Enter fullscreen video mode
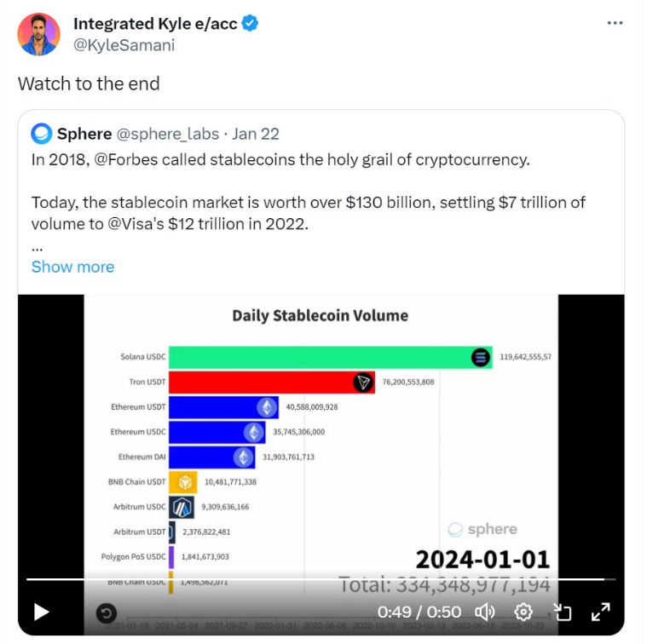Screen dimensions: 647x644 pyautogui.click(x=600, y=612)
